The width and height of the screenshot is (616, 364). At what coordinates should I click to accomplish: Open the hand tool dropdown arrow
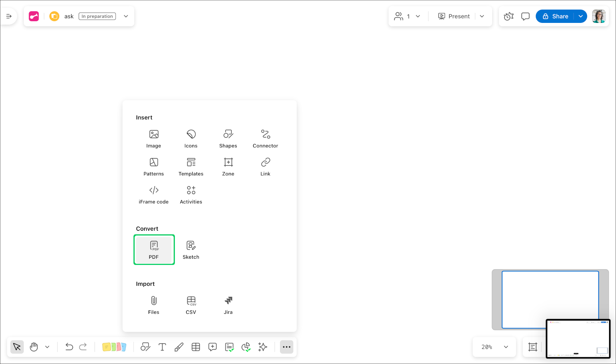click(x=47, y=347)
